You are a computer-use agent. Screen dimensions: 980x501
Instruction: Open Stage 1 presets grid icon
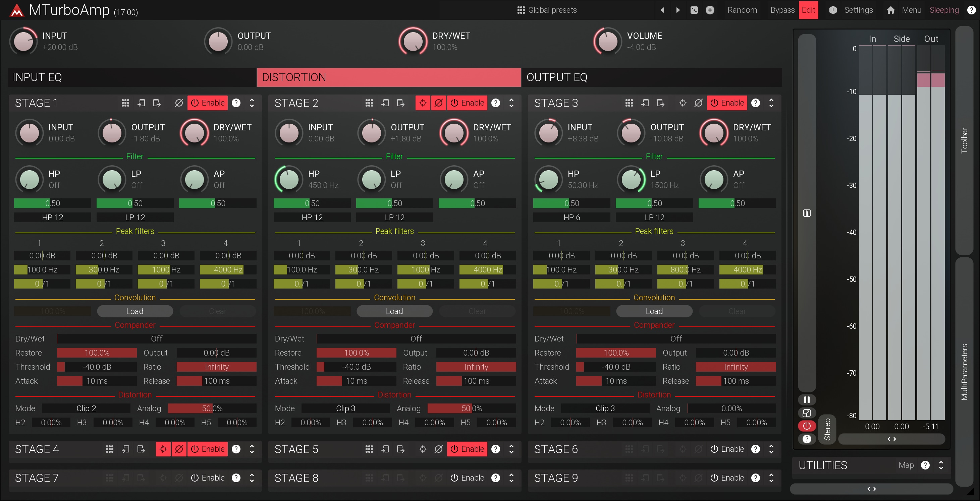click(125, 103)
